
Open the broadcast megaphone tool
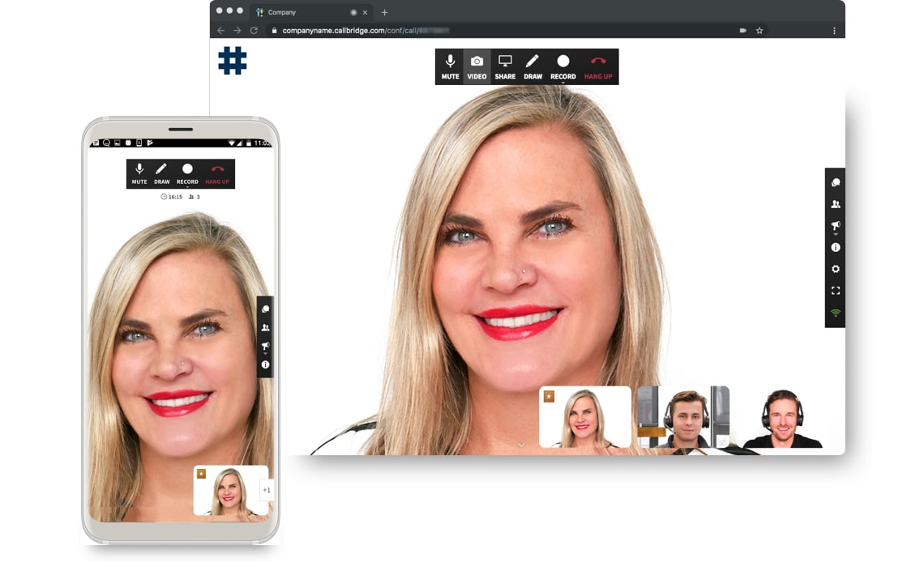point(835,225)
